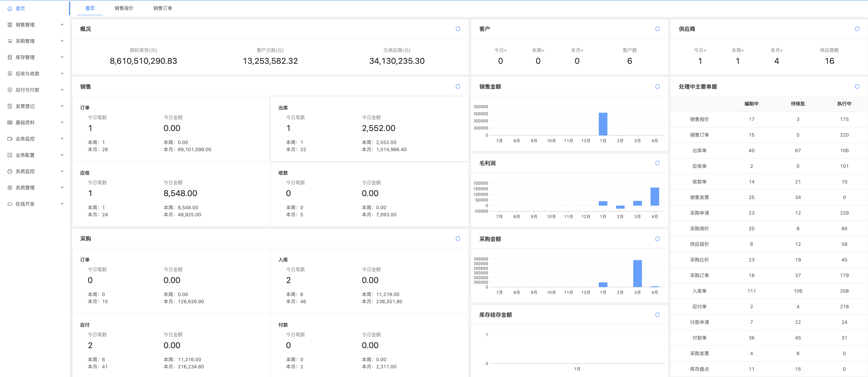Click the 3月 bar in 采购金额 chart
This screenshot has height=377, width=868.
click(637, 274)
